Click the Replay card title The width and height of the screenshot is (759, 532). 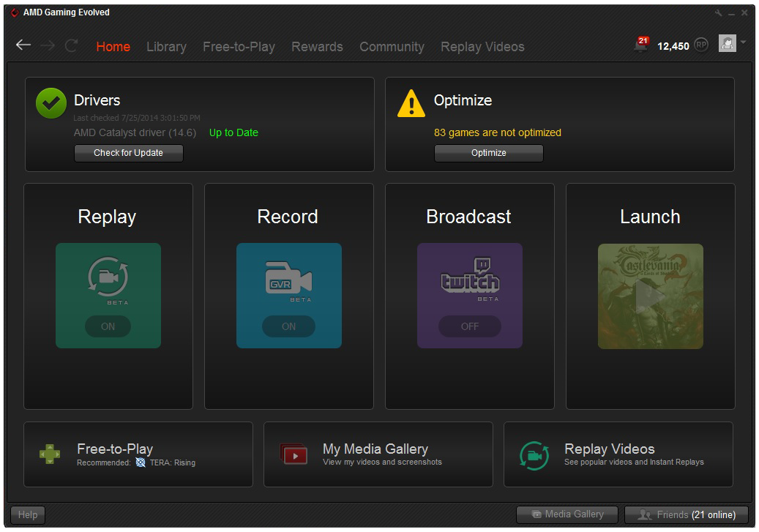[107, 217]
